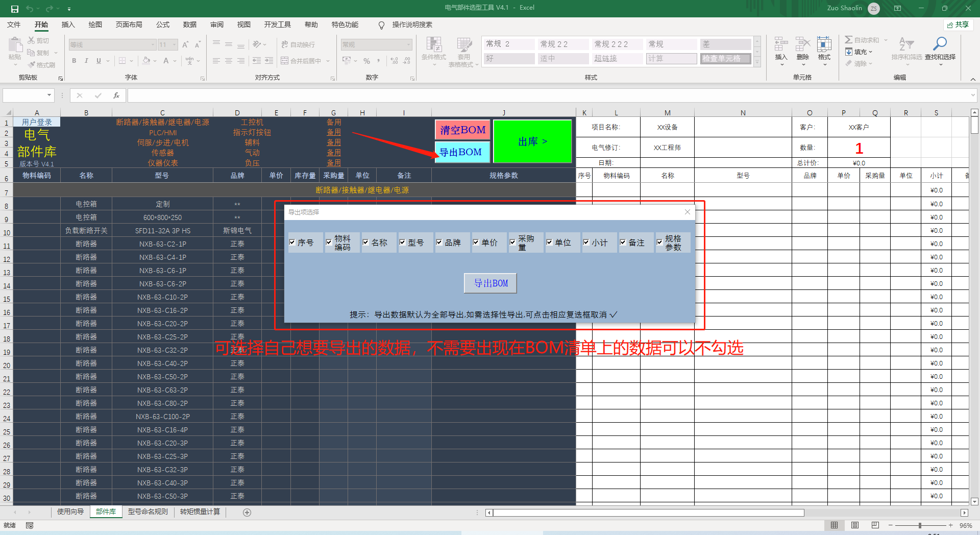Viewport: 980px width, 535px height.
Task: Open the cell Format icon
Action: [x=824, y=45]
